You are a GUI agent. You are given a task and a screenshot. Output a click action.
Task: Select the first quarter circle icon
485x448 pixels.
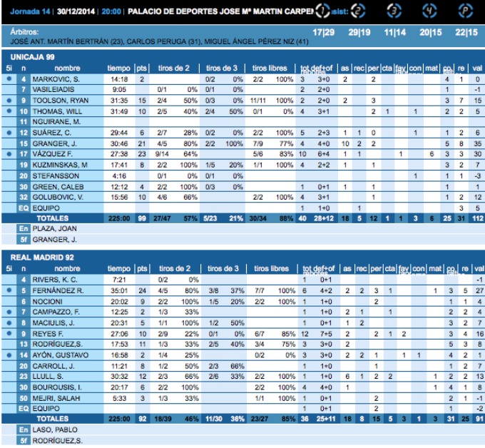[x=322, y=11]
